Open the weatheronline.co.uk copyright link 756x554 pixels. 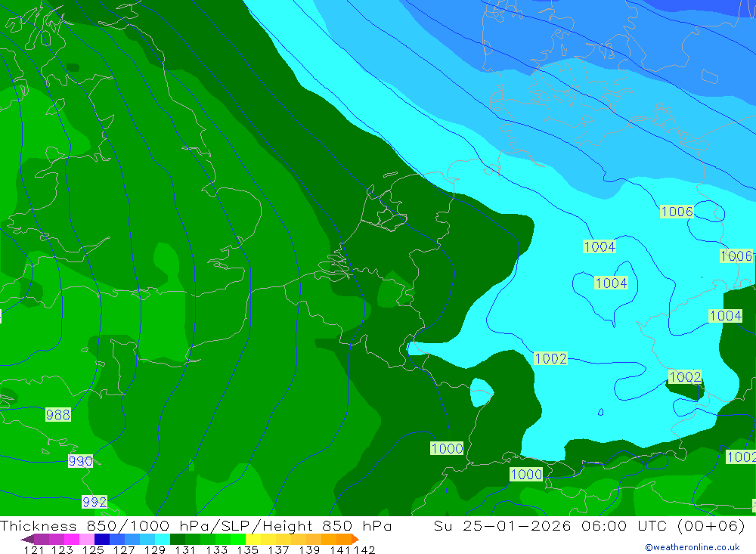point(692,547)
